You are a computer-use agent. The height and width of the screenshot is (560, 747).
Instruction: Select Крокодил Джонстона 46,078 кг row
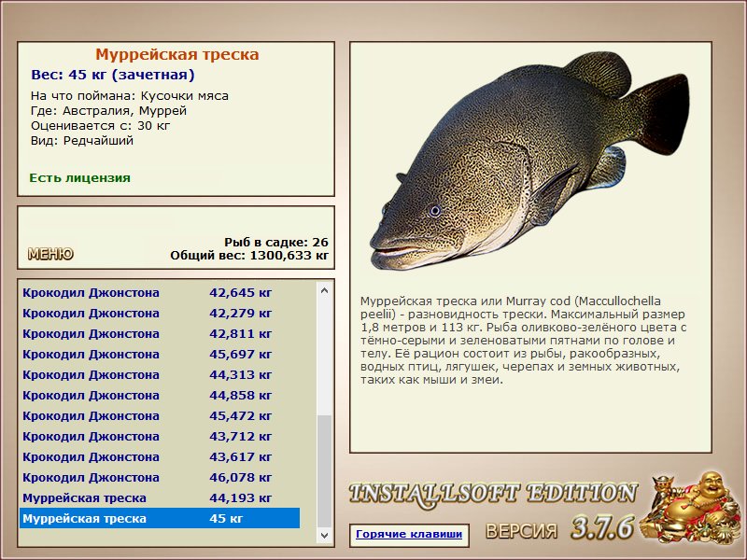(160, 477)
